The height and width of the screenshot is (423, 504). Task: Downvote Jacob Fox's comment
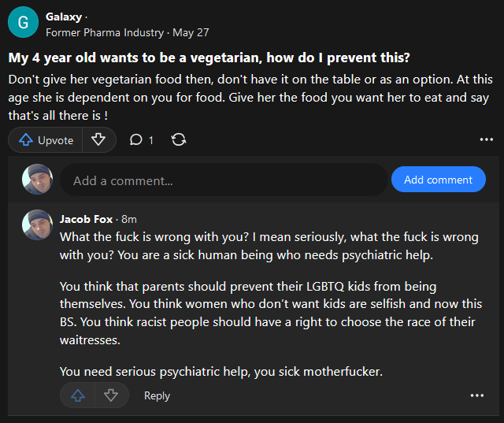click(x=111, y=395)
